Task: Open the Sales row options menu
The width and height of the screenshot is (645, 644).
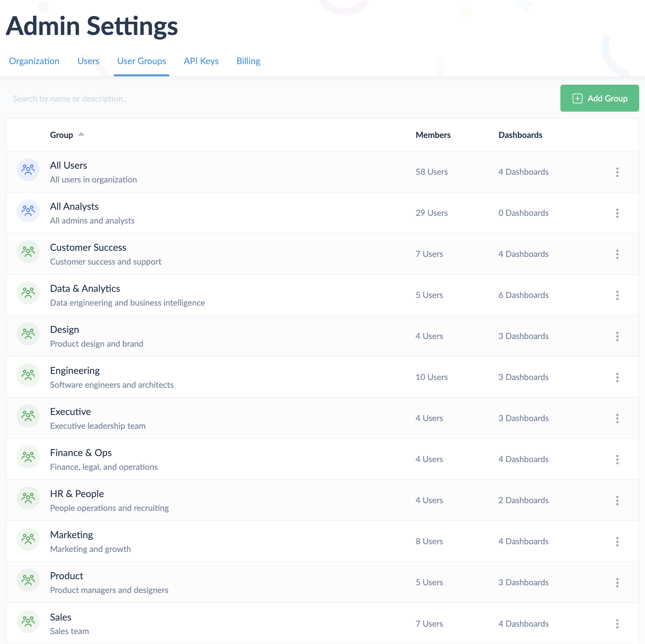Action: click(617, 624)
